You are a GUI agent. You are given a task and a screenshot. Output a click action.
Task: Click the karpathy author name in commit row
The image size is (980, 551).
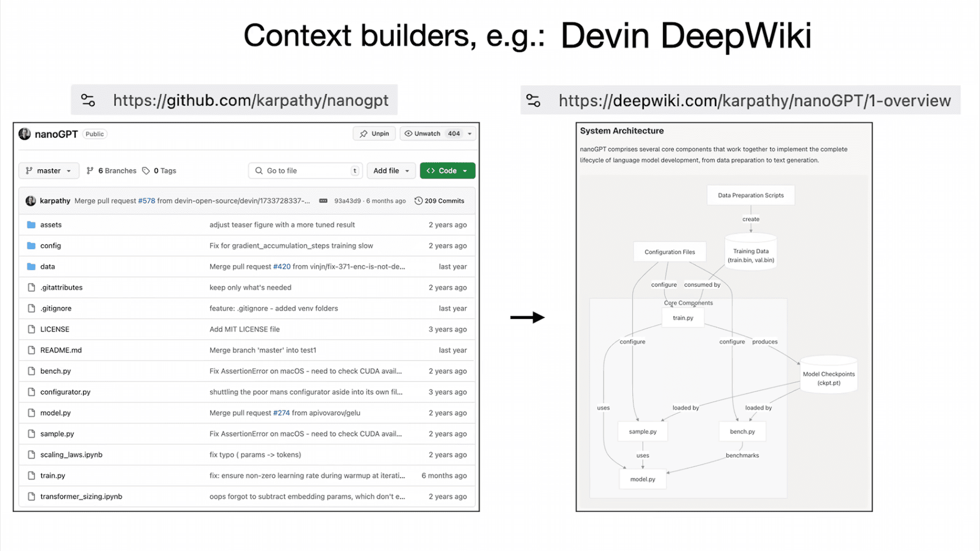pyautogui.click(x=55, y=200)
